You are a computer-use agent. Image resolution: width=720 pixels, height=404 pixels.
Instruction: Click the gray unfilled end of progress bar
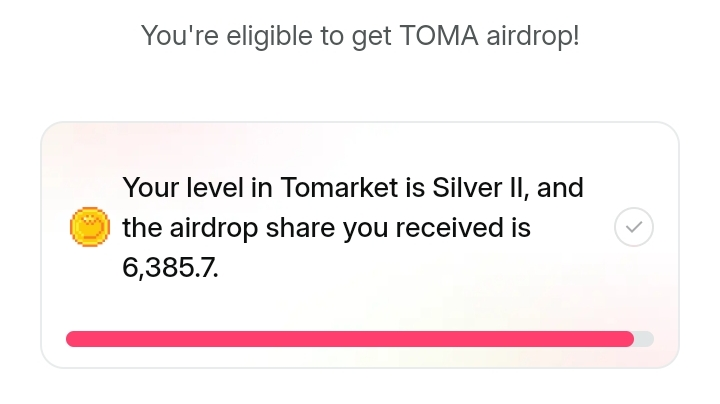pos(644,339)
